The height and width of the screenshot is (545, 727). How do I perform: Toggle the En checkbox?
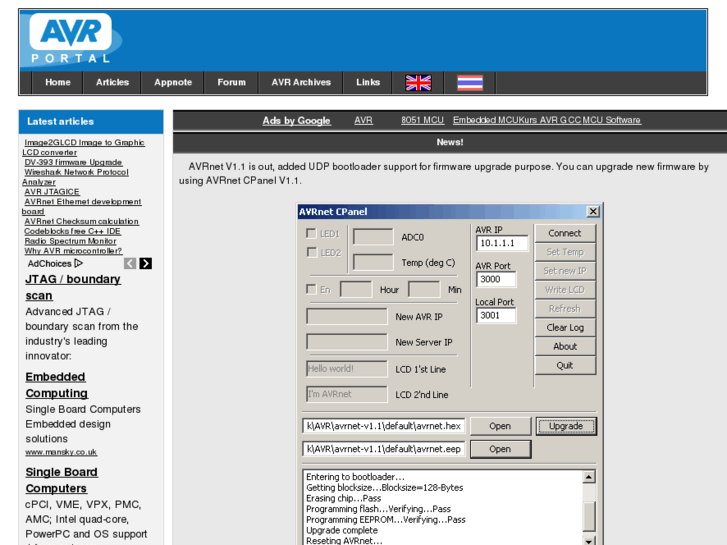(x=311, y=289)
